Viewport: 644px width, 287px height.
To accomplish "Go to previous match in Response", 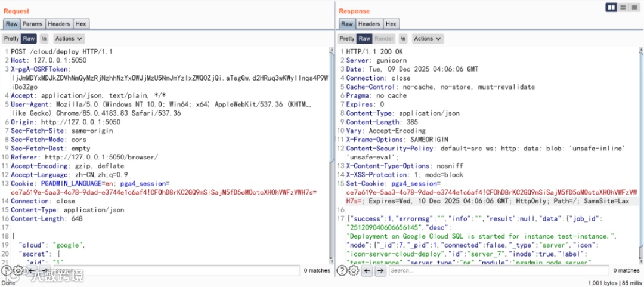I will pos(367,270).
